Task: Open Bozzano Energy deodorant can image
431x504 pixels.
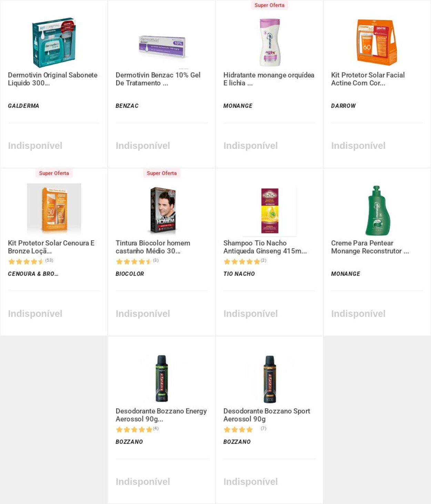Action: point(162,378)
